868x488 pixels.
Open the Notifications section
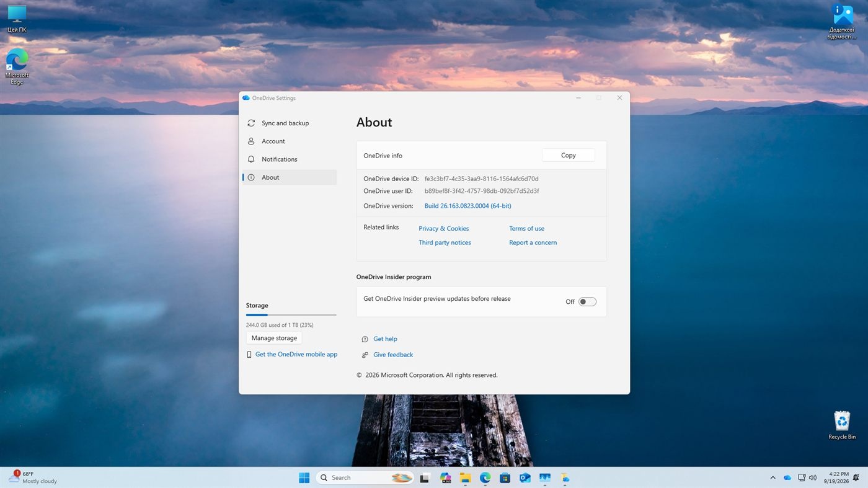(290, 159)
